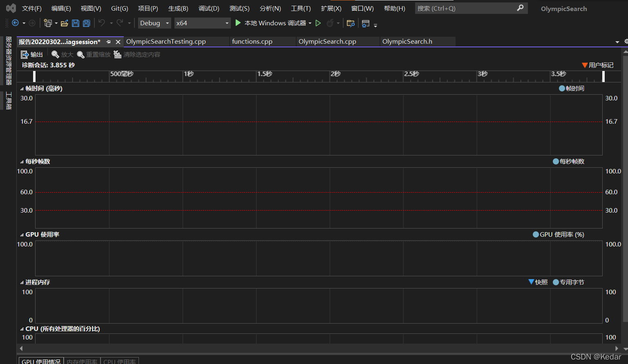Open the tab list overflow dropdown

617,42
